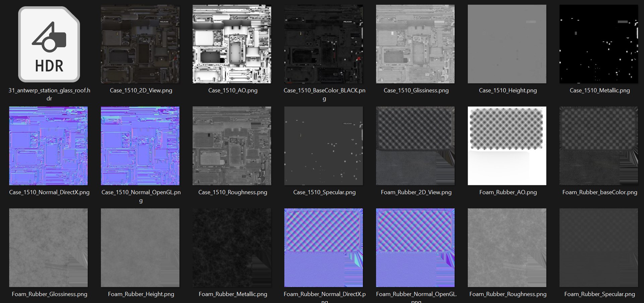Select the Foam_Rubber_2D_View.png thumbnail
644x303 pixels.
click(415, 146)
